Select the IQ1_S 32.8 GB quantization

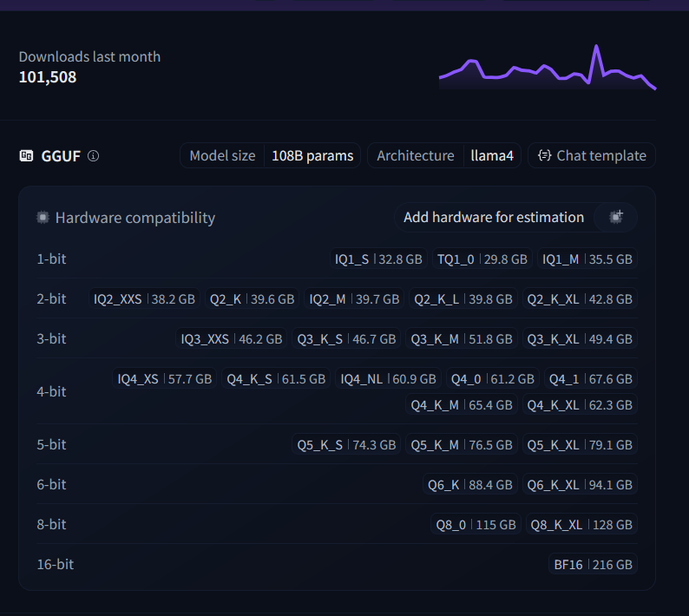coord(378,259)
